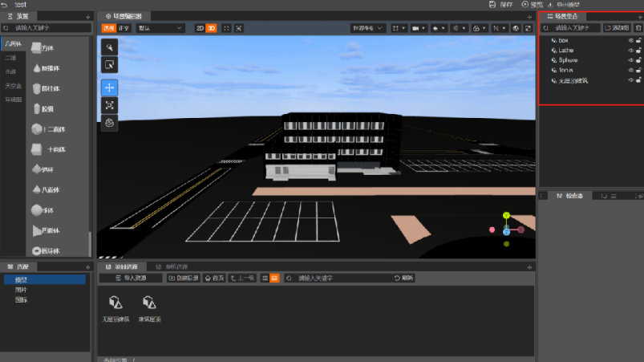This screenshot has width=644, height=362.
Task: Click the 保存 save button
Action: pos(502,5)
